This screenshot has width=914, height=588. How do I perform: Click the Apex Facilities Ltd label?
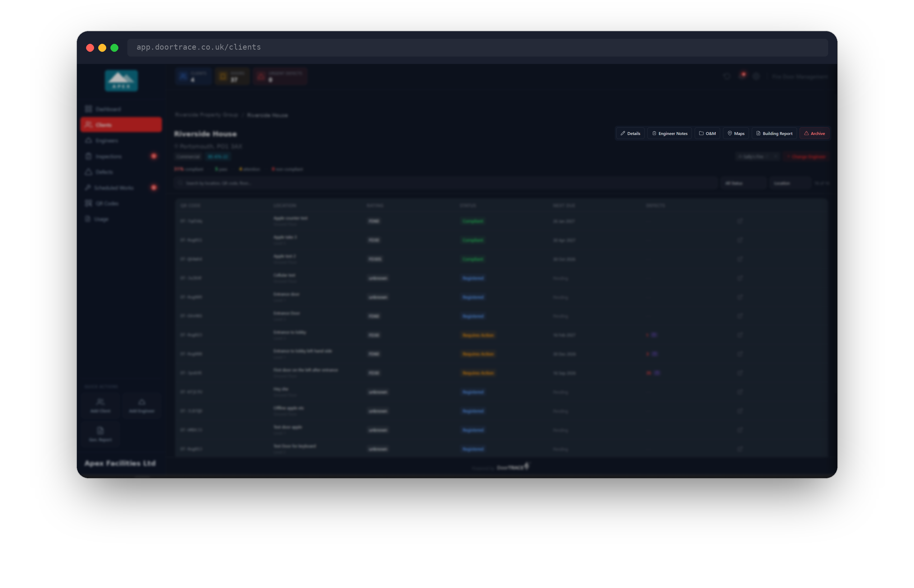[120, 463]
